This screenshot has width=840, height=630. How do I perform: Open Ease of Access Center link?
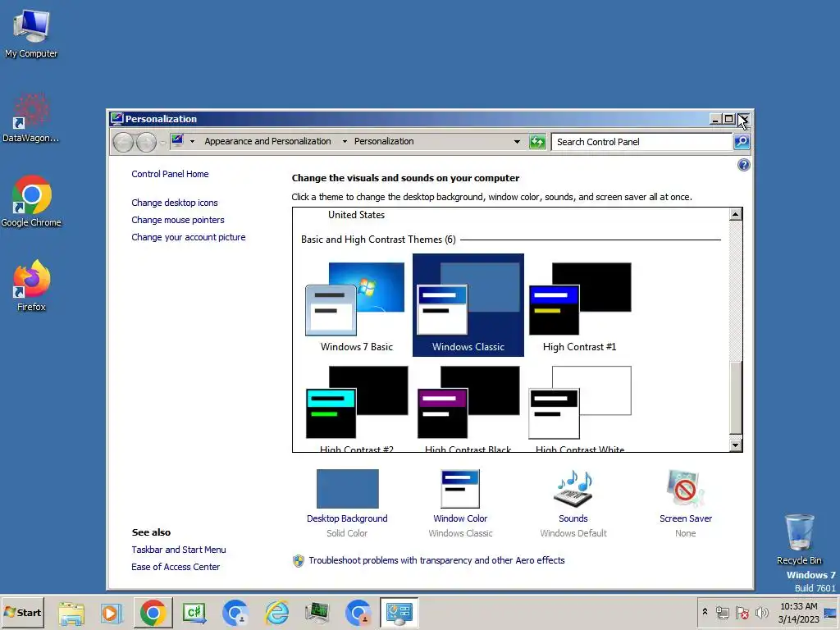point(176,567)
